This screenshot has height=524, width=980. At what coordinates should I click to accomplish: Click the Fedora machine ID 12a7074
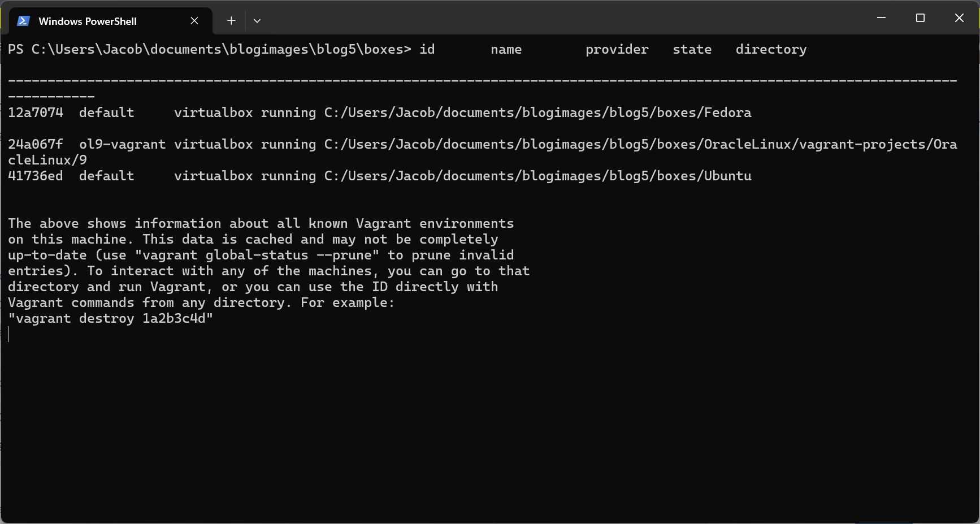36,112
